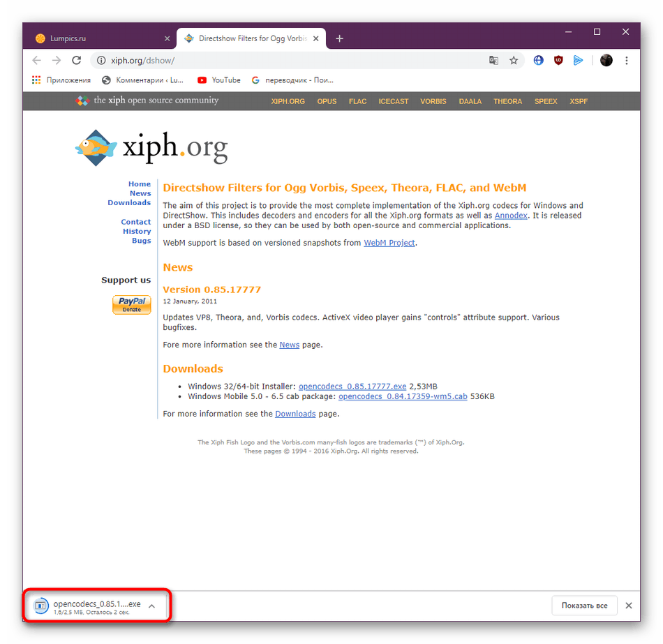
Task: Open the YouTube bookmark
Action: 219,80
